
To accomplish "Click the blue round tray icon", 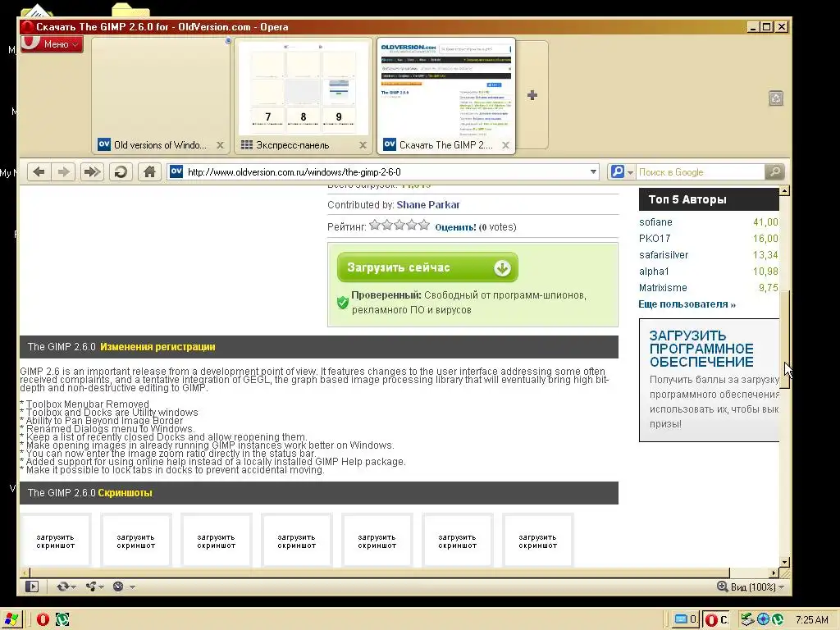I will tap(764, 620).
